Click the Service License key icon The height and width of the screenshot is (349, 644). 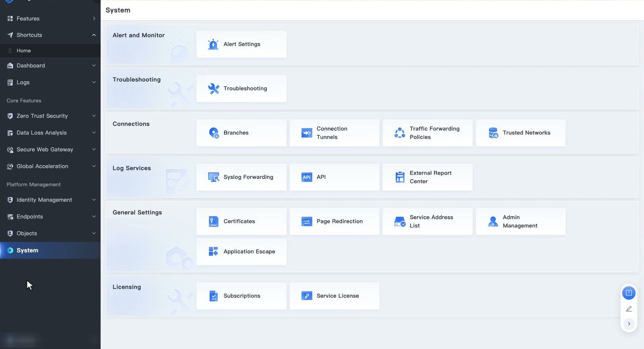[307, 296]
